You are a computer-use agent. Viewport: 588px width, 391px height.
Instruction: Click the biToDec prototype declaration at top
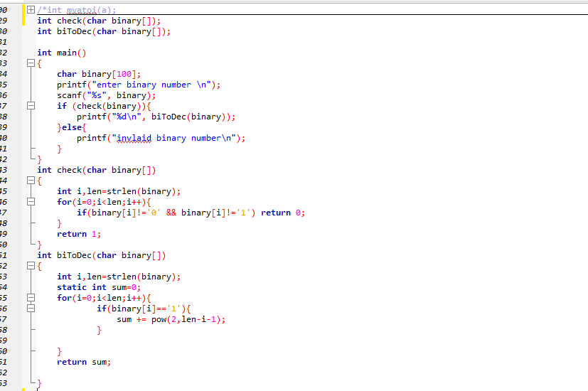point(104,31)
